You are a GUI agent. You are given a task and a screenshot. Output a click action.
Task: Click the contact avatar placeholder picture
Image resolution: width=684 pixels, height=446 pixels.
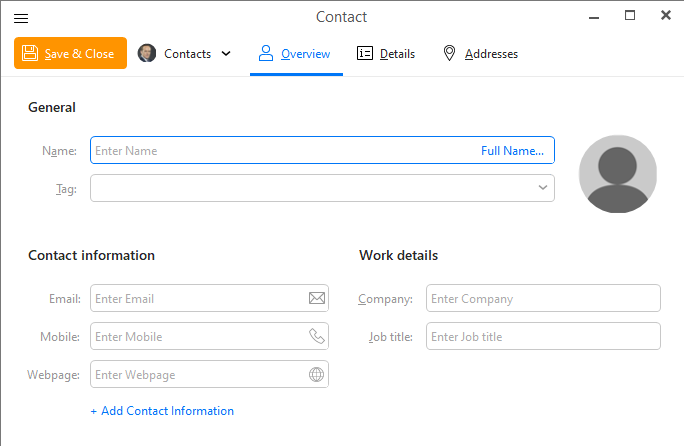pos(617,174)
